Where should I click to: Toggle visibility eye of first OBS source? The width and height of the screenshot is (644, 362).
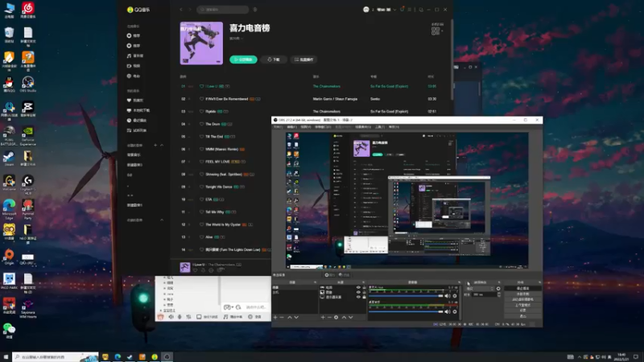(358, 288)
